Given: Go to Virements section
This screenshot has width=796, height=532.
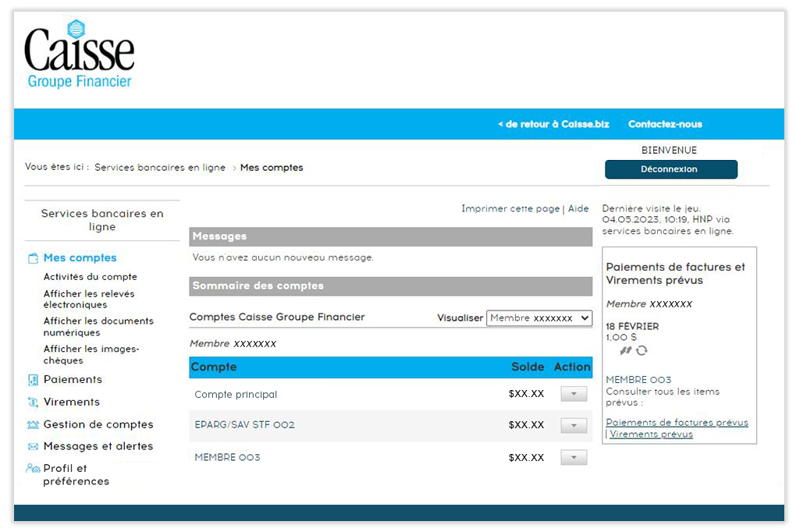Looking at the screenshot, I should [72, 402].
